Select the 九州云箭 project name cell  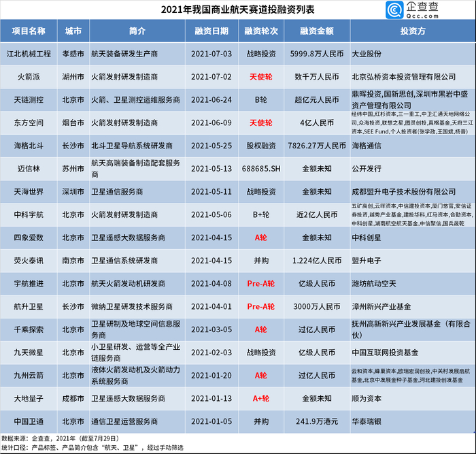29,376
